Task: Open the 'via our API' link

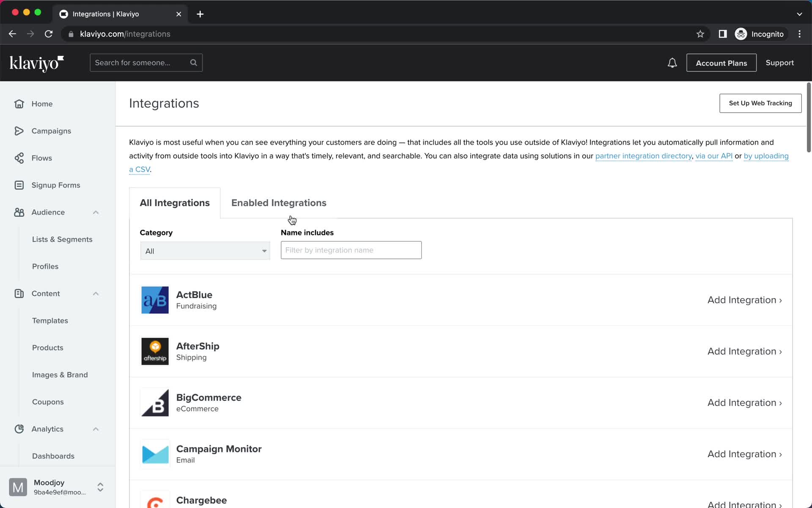Action: (714, 156)
